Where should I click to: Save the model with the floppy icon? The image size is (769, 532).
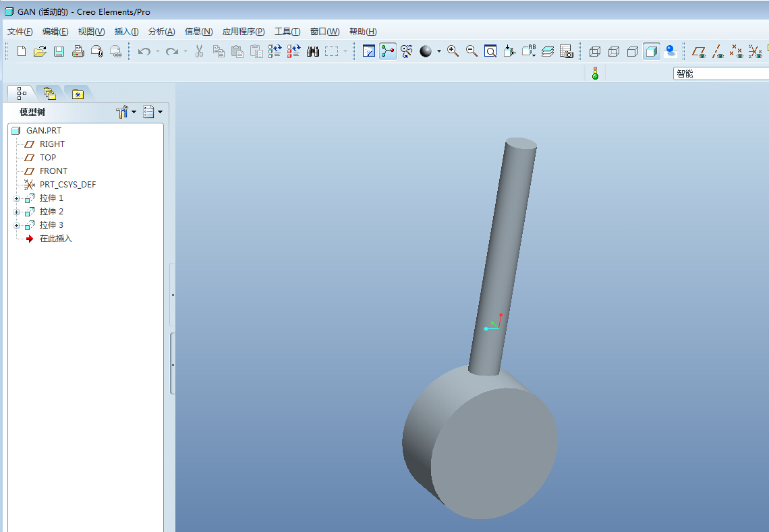click(59, 51)
